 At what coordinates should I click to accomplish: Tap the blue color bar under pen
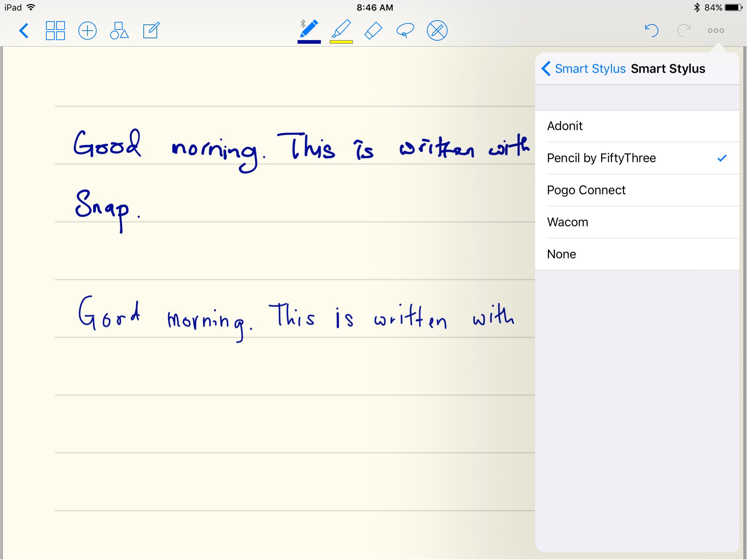pyautogui.click(x=309, y=42)
